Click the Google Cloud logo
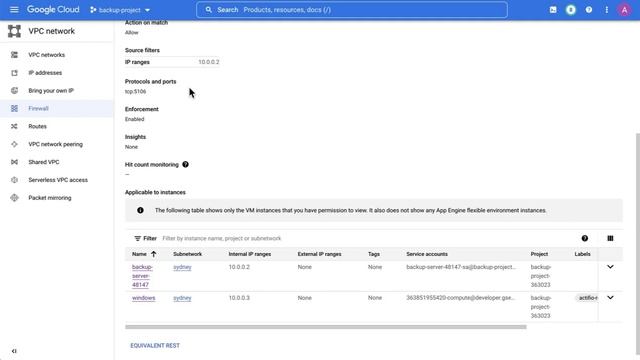Viewport: 640px width, 360px height. click(x=53, y=9)
